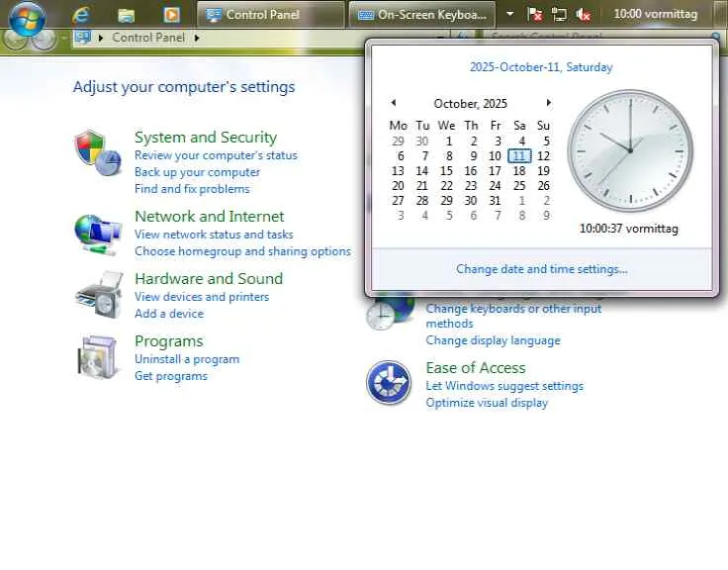The height and width of the screenshot is (570, 728).
Task: Go to next month in calendar
Action: tap(549, 103)
